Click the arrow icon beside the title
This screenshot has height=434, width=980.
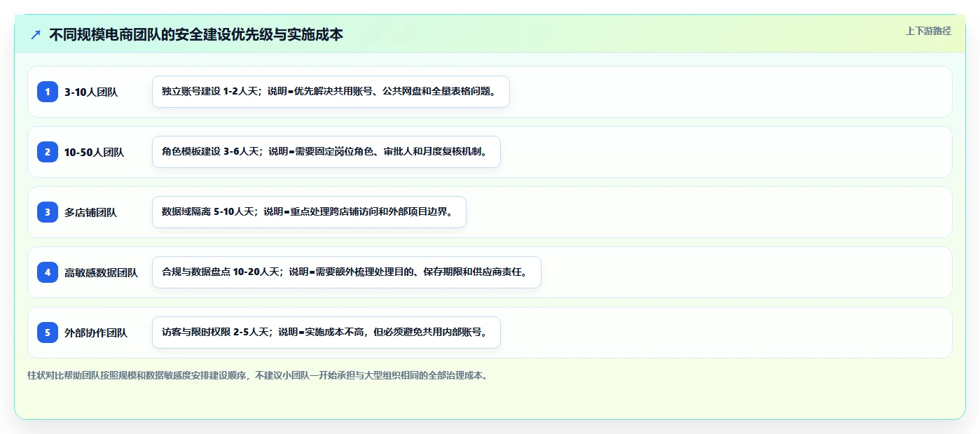(36, 34)
